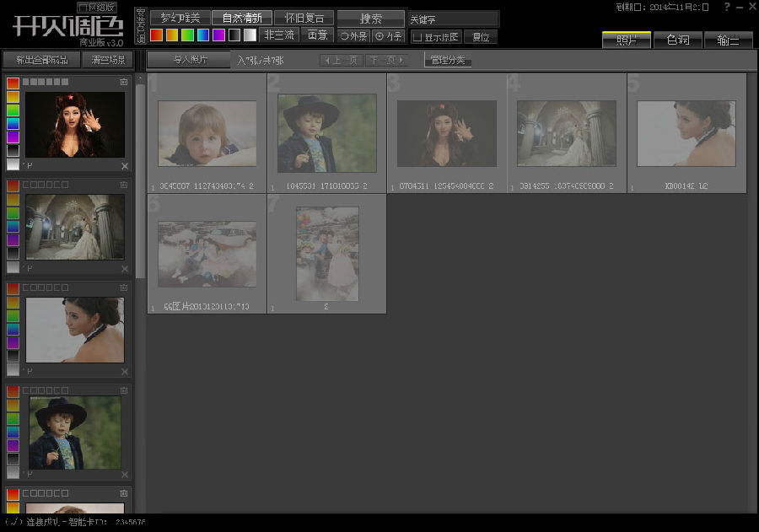Click the green tone swatch beside the first sidebar photo
The width and height of the screenshot is (759, 532).
tap(13, 110)
